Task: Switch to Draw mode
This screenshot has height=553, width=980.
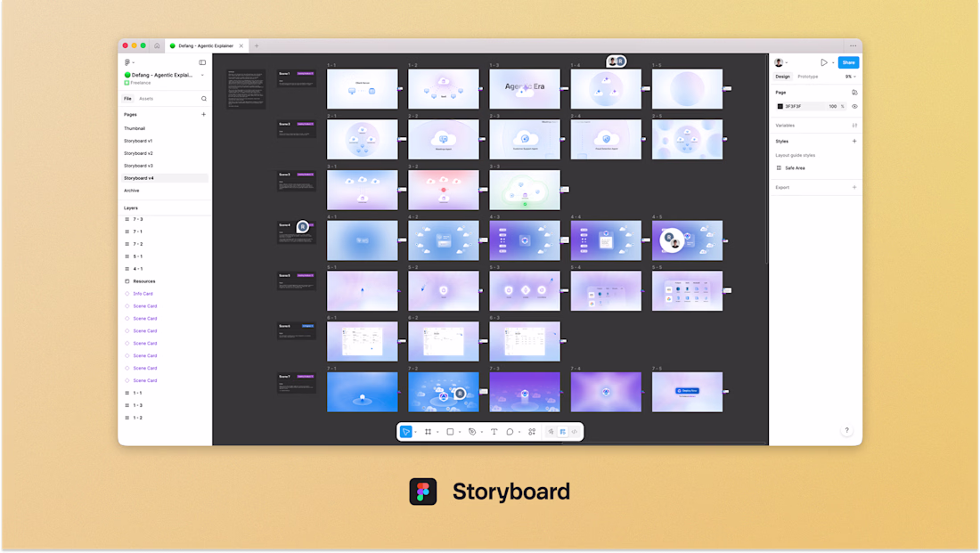Action: tap(551, 432)
